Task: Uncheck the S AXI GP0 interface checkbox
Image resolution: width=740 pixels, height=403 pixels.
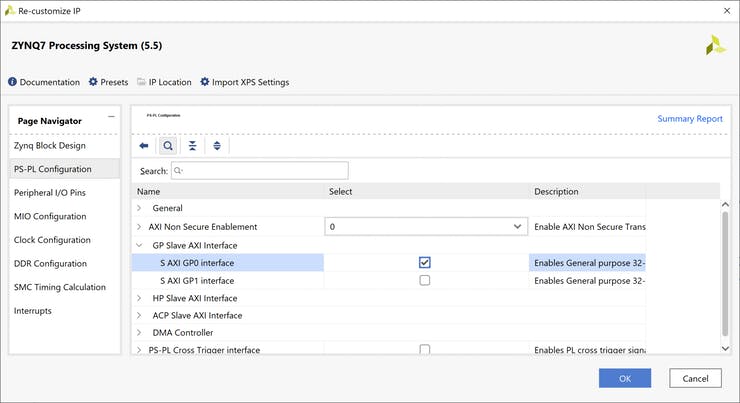Action: (x=425, y=263)
